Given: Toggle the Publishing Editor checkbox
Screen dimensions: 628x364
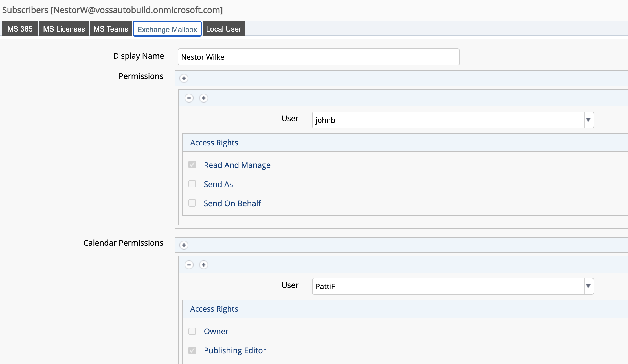Looking at the screenshot, I should 192,350.
